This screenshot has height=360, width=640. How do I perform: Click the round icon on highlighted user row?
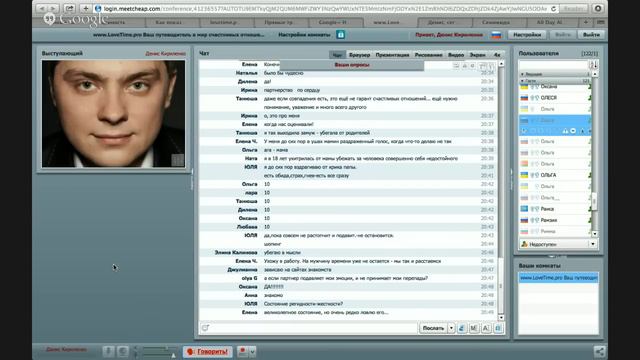click(x=573, y=131)
